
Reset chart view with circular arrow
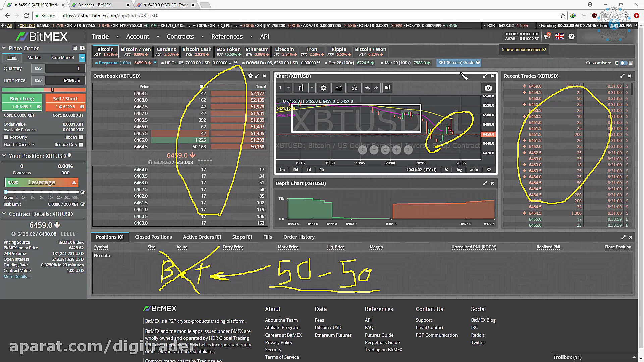tap(385, 150)
